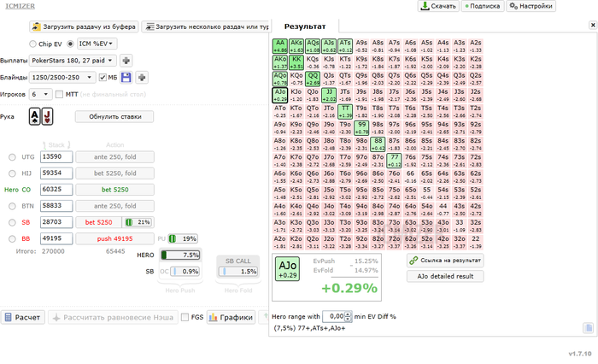This screenshot has width=598, height=364.
Task: Select Chip EV radio button
Action: 32,44
